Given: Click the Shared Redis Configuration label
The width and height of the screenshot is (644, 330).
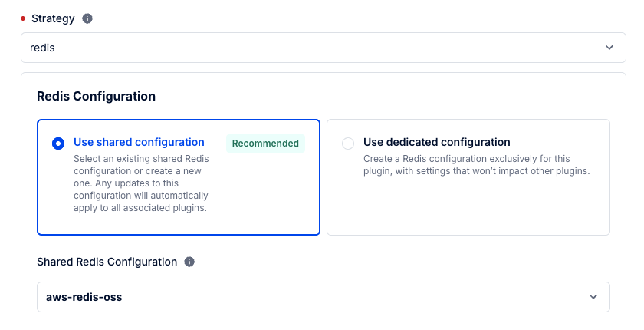Looking at the screenshot, I should pyautogui.click(x=107, y=262).
